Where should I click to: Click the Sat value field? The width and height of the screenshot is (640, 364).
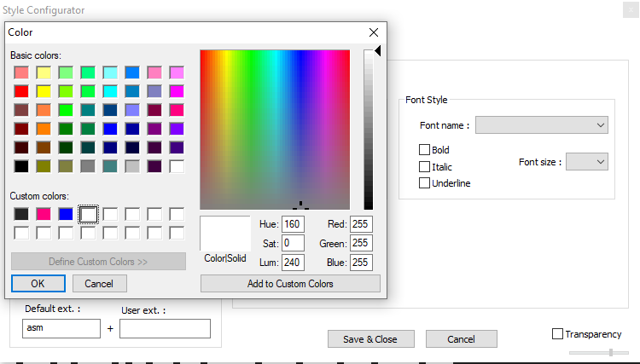(293, 243)
